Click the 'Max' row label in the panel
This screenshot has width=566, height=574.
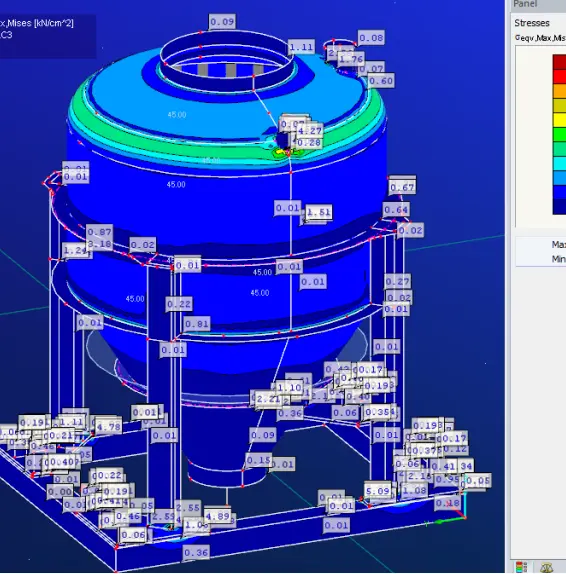[559, 244]
